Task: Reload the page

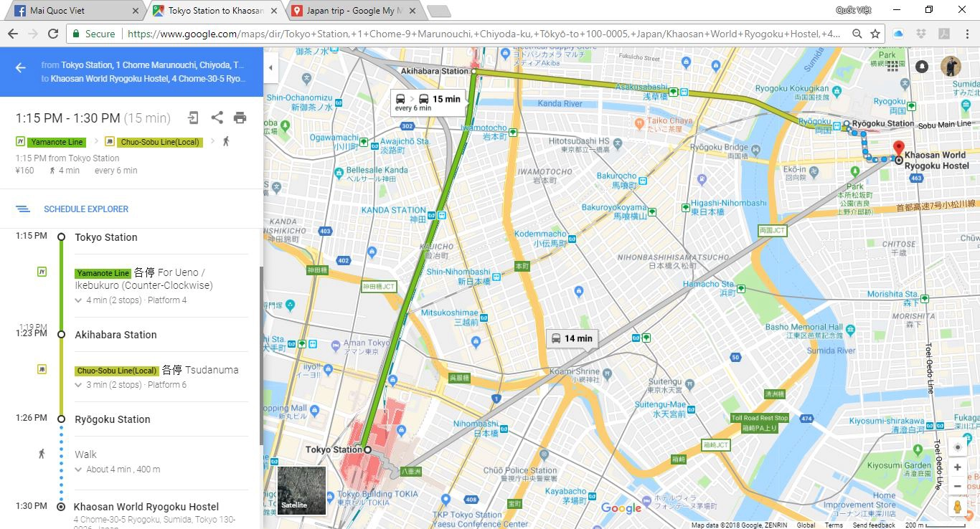Action: tap(52, 34)
